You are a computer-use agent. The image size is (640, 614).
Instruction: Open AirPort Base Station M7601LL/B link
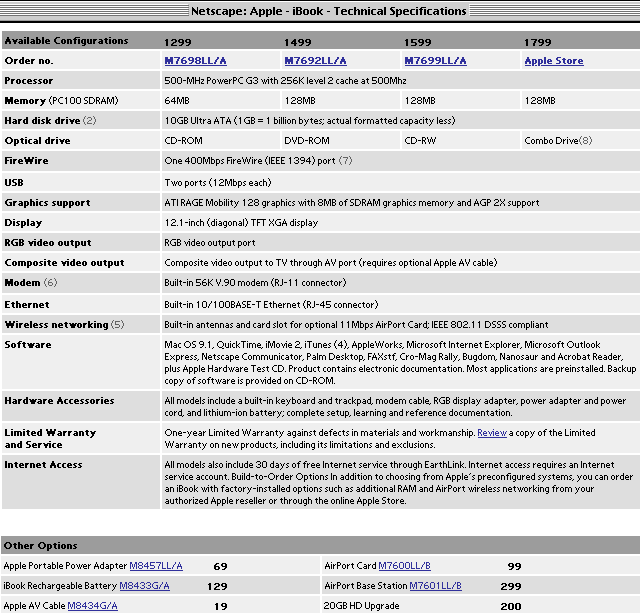[436, 586]
